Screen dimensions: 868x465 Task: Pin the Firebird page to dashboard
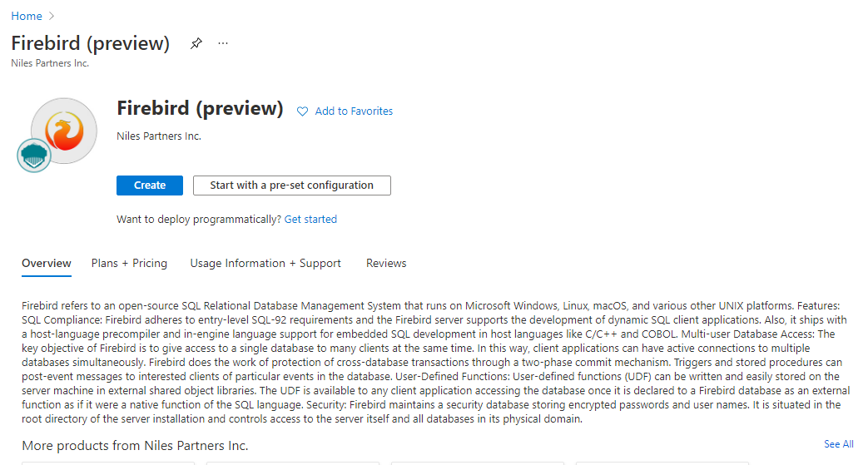[x=196, y=43]
